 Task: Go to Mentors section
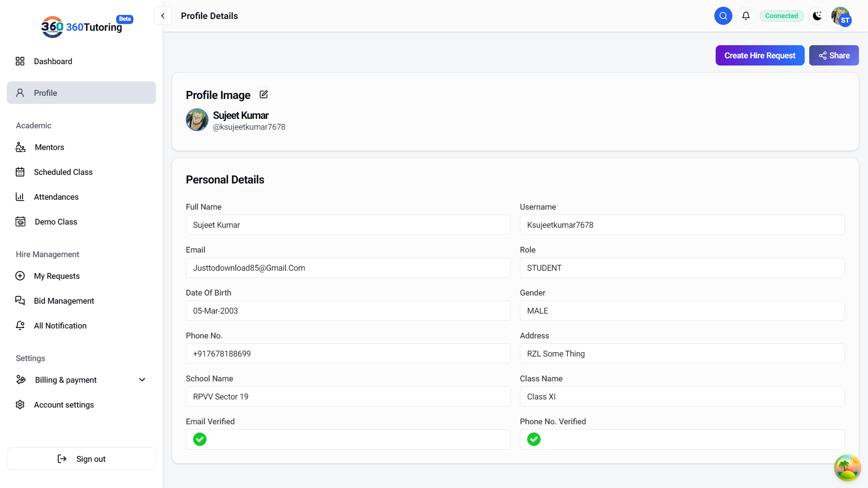tap(49, 147)
